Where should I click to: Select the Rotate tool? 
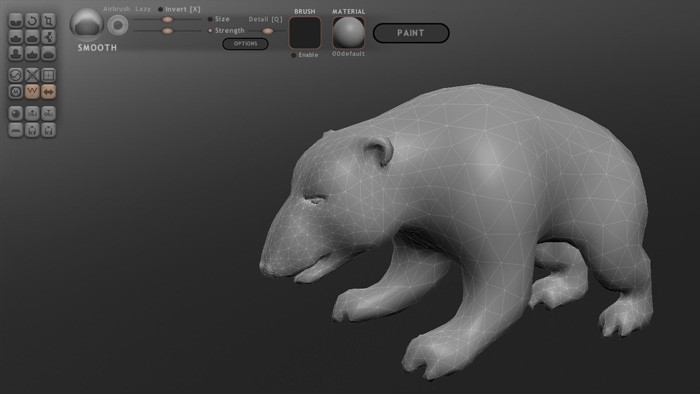click(32, 21)
